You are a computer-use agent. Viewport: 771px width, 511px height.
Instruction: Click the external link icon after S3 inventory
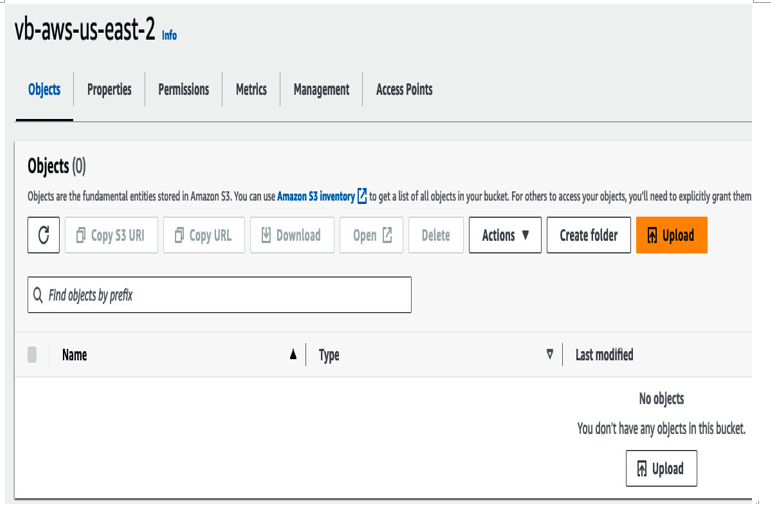(x=362, y=196)
